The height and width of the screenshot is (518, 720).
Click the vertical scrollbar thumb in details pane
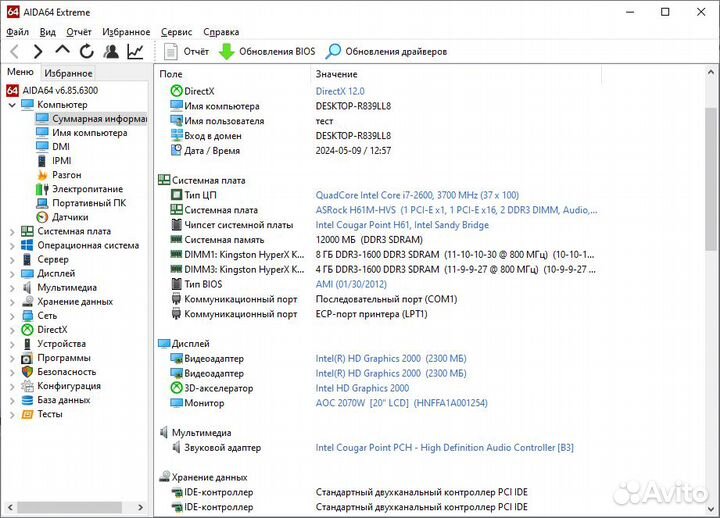[x=710, y=179]
